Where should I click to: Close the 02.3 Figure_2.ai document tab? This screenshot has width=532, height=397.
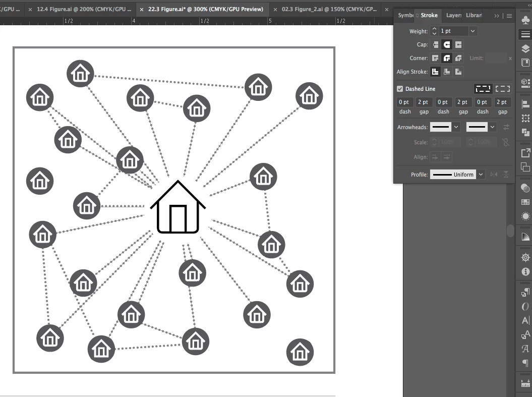[x=275, y=10]
